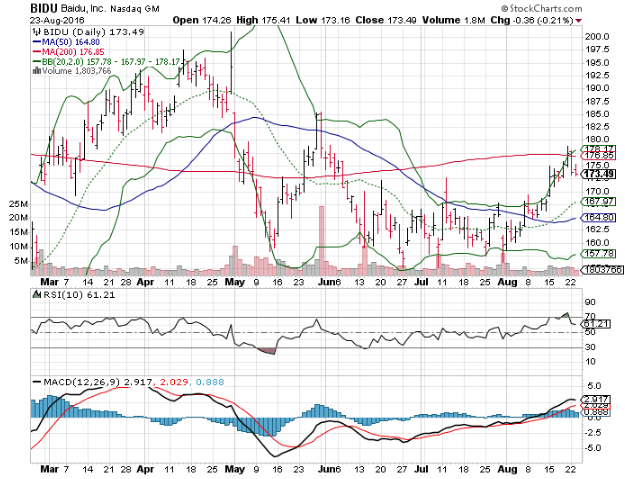The height and width of the screenshot is (479, 625).
Task: Click the blue line swatch before MA(50)
Action: [x=37, y=42]
